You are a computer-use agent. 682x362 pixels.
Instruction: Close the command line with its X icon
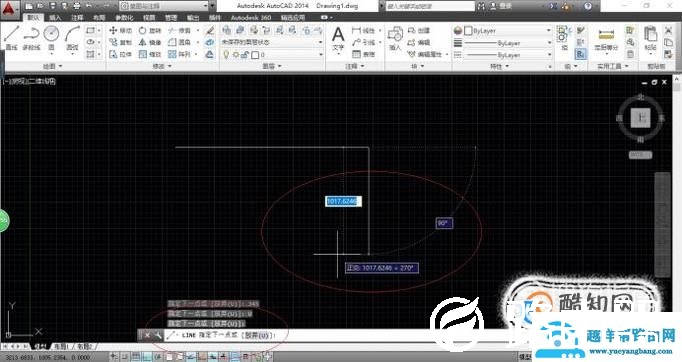tap(147, 335)
